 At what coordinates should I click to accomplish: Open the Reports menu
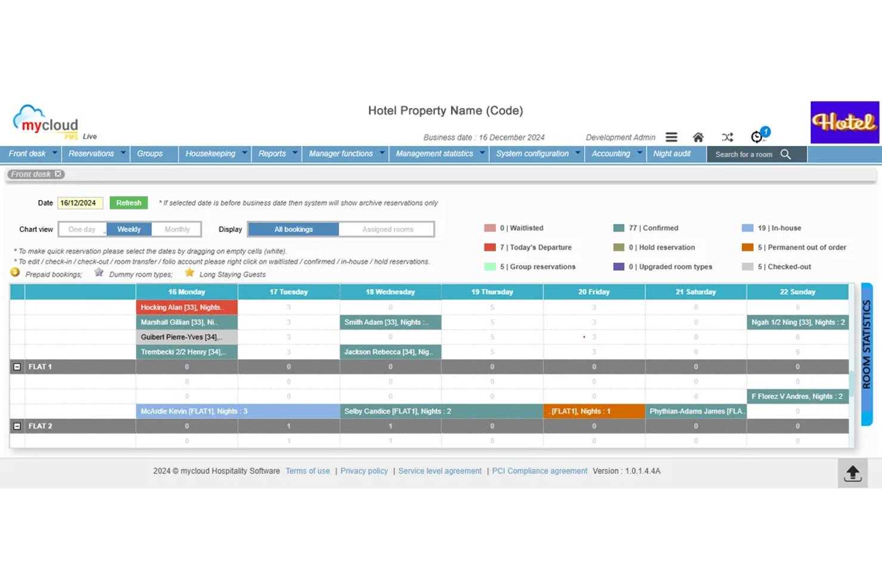(277, 154)
